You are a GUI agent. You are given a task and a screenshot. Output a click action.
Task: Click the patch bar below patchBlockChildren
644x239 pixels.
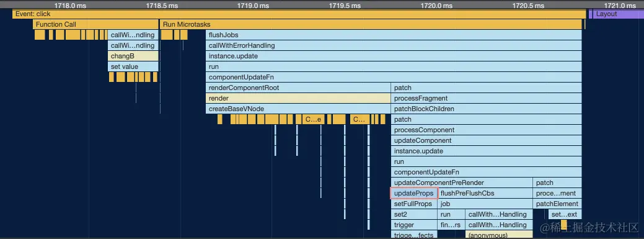(487, 120)
